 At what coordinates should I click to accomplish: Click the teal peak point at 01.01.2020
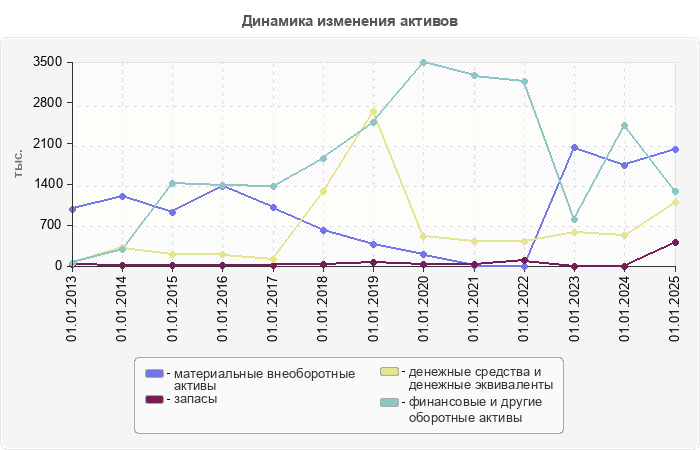coord(423,62)
